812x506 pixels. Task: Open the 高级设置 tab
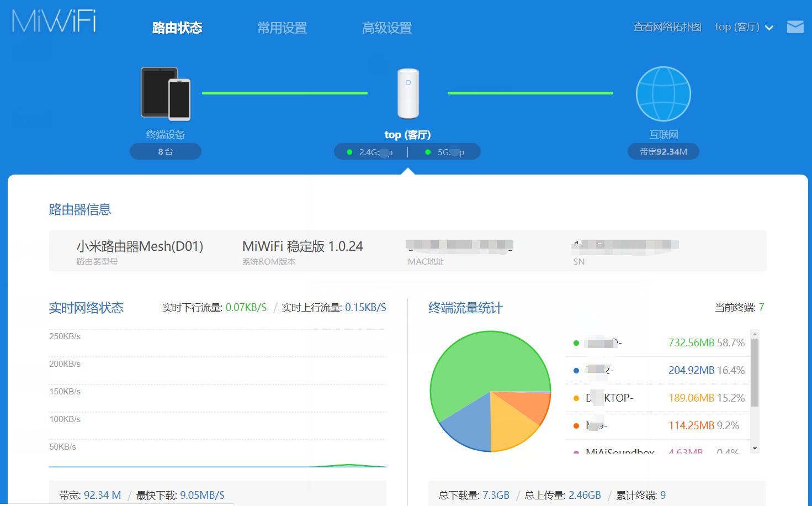point(386,28)
